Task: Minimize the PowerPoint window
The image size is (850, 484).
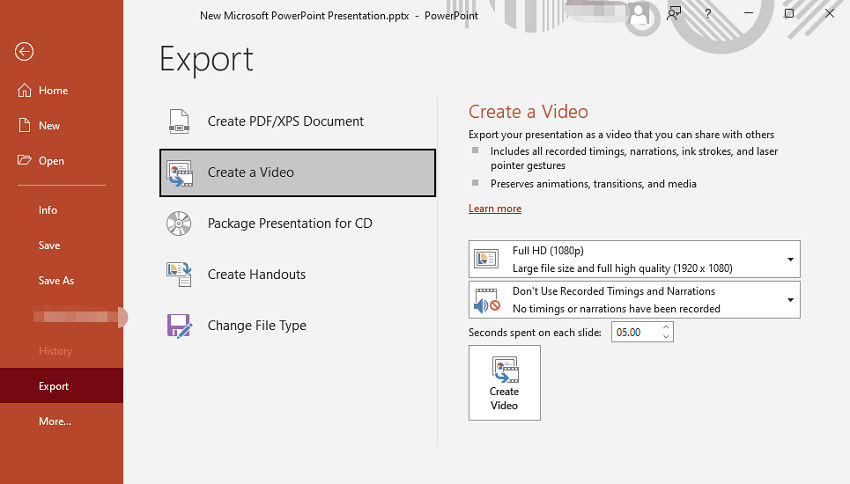Action: (749, 13)
